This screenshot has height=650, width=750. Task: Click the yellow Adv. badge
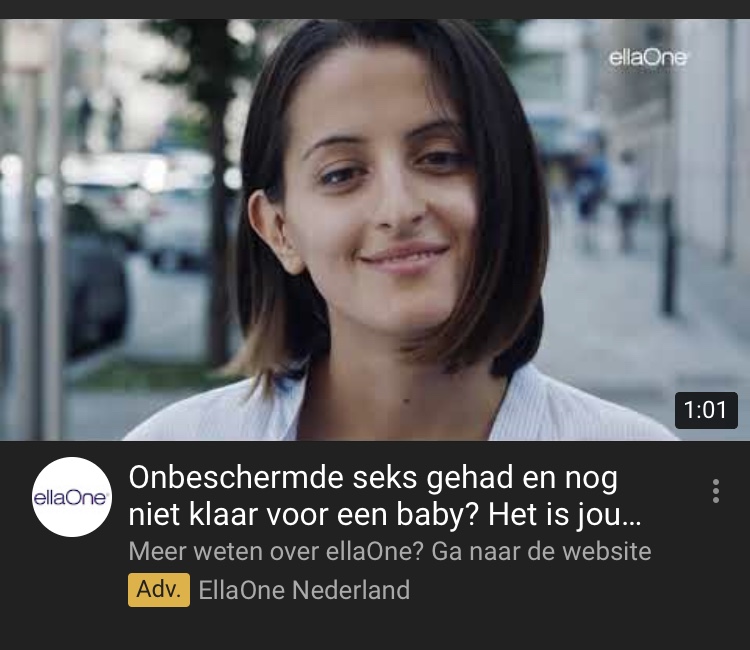159,590
